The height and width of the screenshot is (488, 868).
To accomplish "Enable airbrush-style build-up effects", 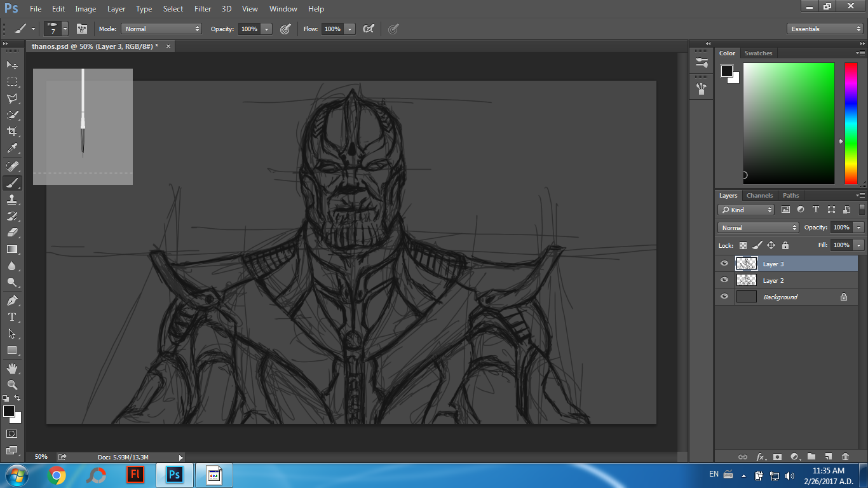I will tap(368, 29).
